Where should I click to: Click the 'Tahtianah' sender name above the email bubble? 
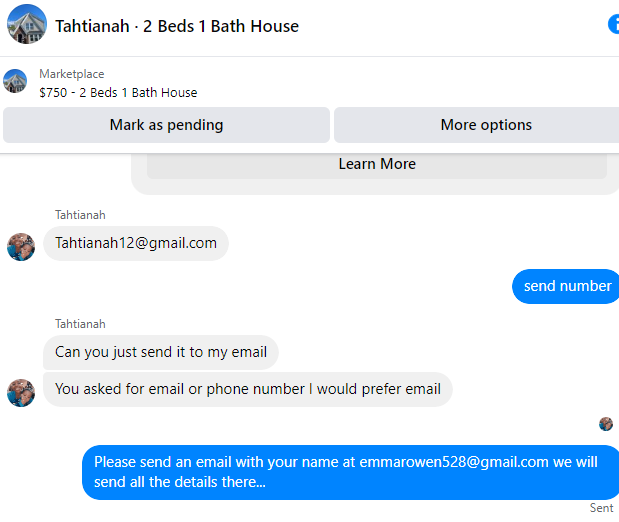click(x=80, y=215)
